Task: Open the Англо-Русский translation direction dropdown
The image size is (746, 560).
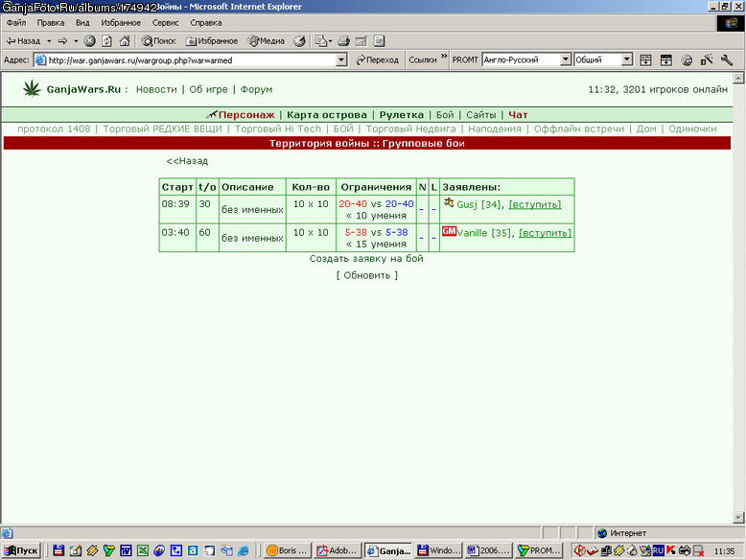Action: click(x=566, y=59)
